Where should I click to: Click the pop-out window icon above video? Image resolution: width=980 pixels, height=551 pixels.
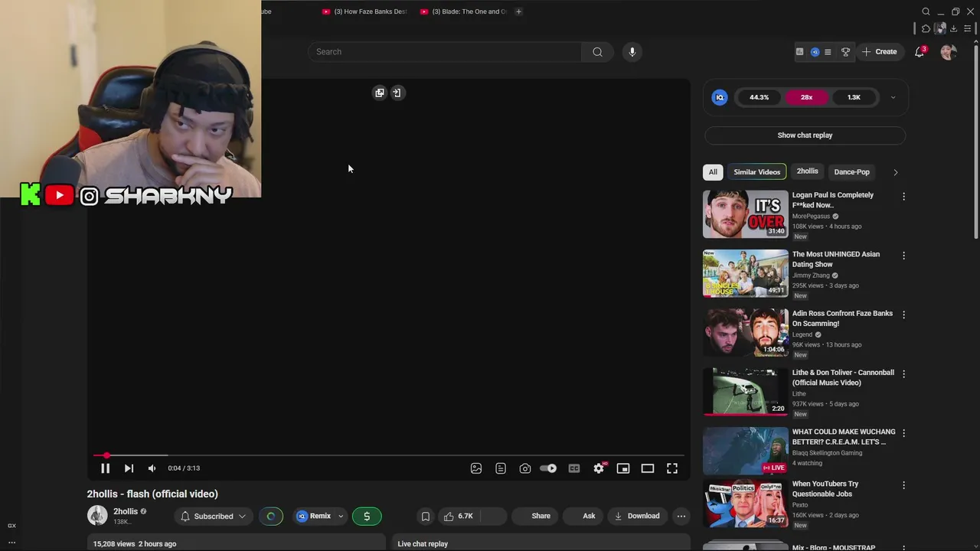(380, 93)
